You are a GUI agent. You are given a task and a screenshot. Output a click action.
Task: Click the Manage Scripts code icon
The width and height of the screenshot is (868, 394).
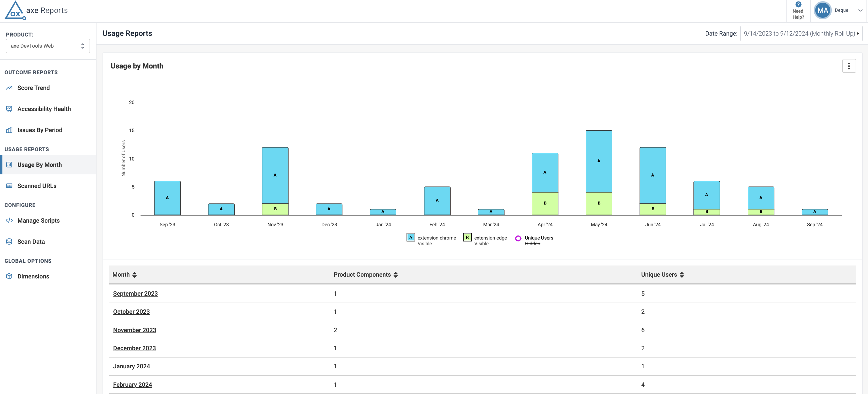[x=9, y=221]
